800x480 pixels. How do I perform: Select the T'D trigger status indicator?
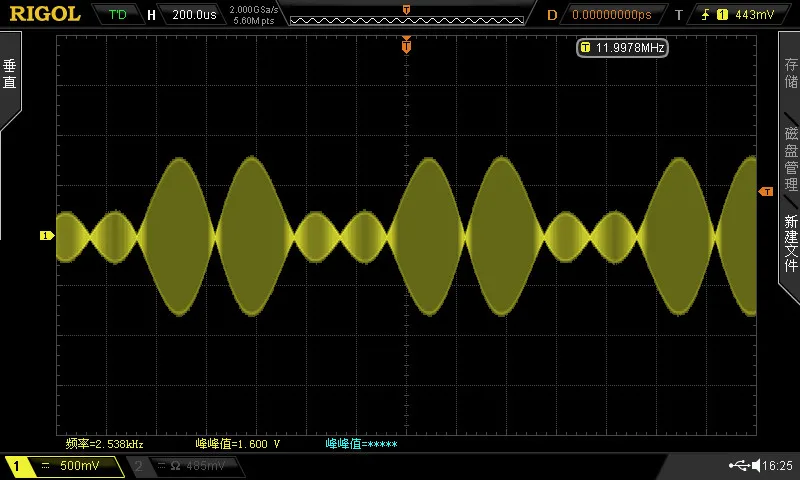[117, 14]
